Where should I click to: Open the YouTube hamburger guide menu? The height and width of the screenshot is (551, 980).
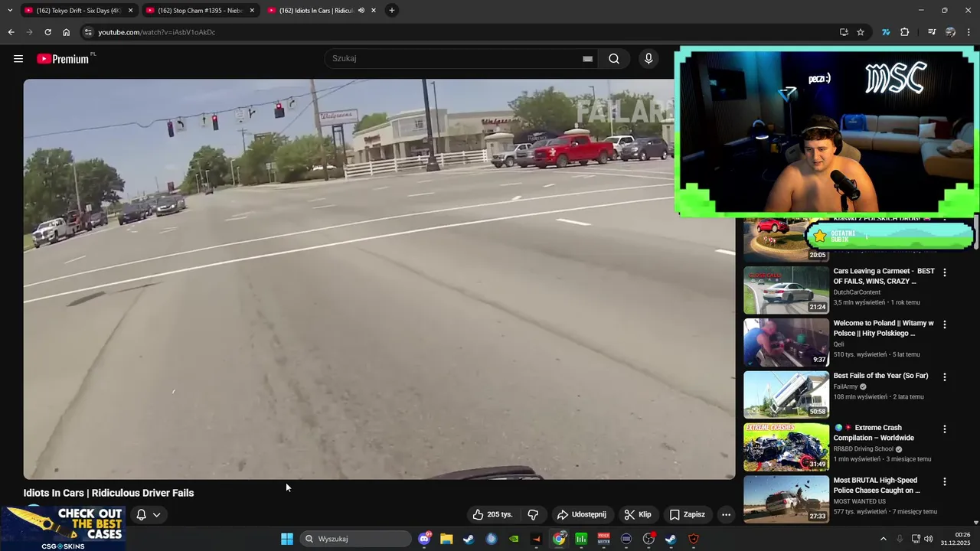[x=18, y=59]
